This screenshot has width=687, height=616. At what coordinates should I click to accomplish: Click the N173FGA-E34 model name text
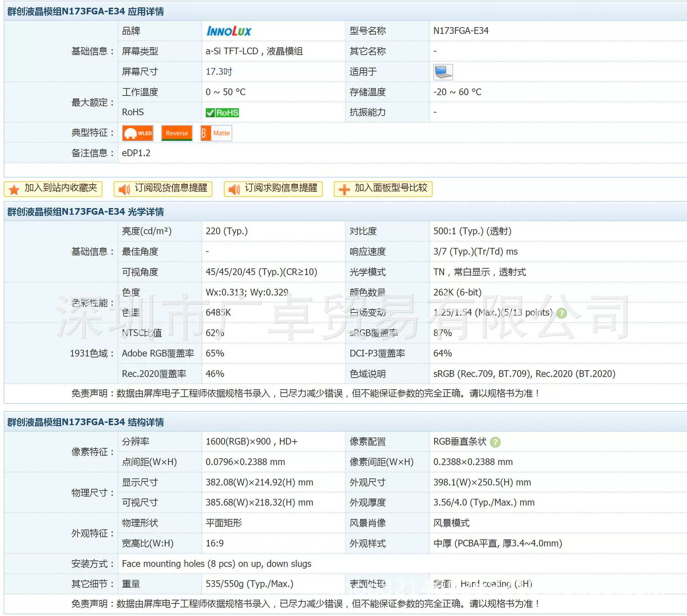point(461,31)
